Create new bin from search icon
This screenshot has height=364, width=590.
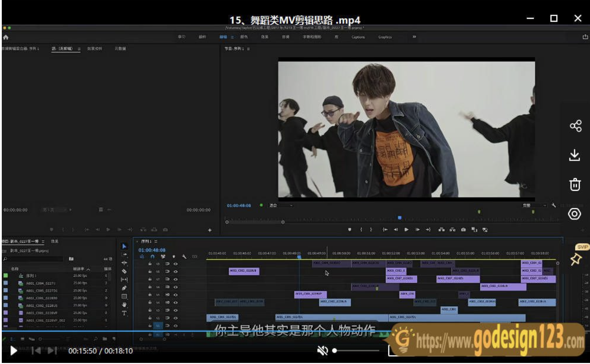click(x=71, y=259)
